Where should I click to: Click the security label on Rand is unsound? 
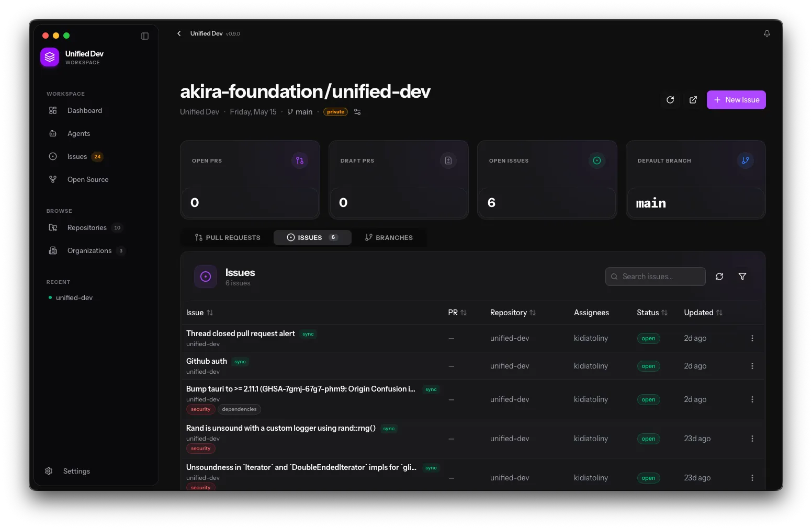coord(200,448)
